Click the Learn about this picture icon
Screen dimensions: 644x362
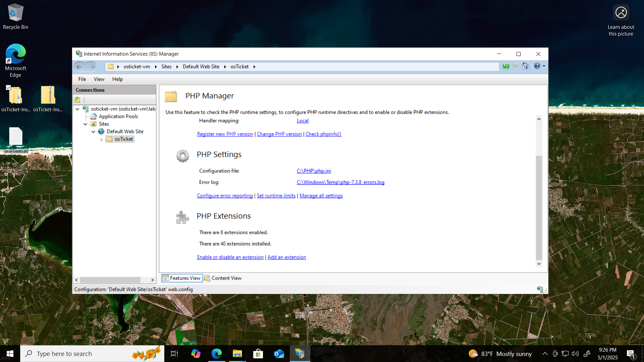pyautogui.click(x=621, y=20)
